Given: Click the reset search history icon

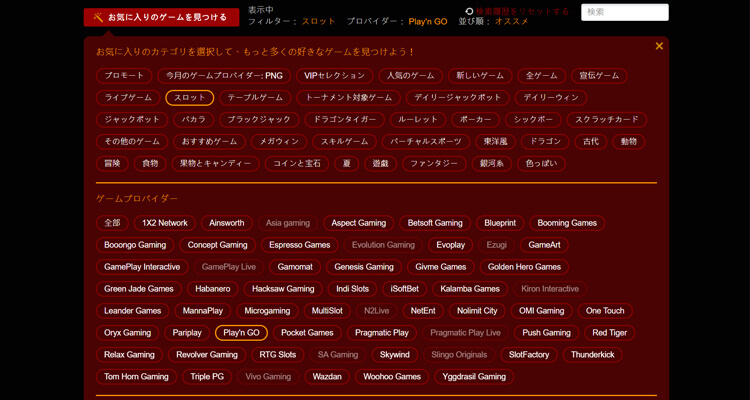Looking at the screenshot, I should (x=469, y=11).
